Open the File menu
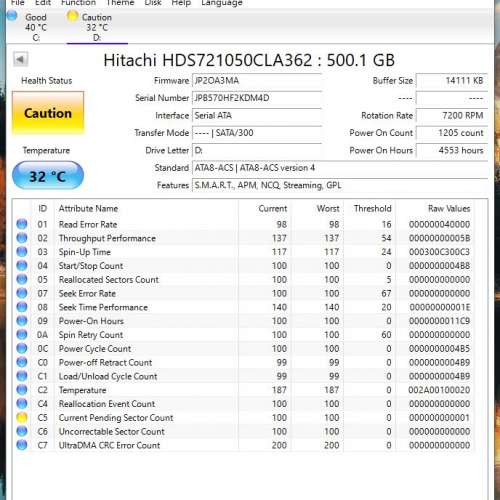This screenshot has width=500, height=500. point(17,3)
